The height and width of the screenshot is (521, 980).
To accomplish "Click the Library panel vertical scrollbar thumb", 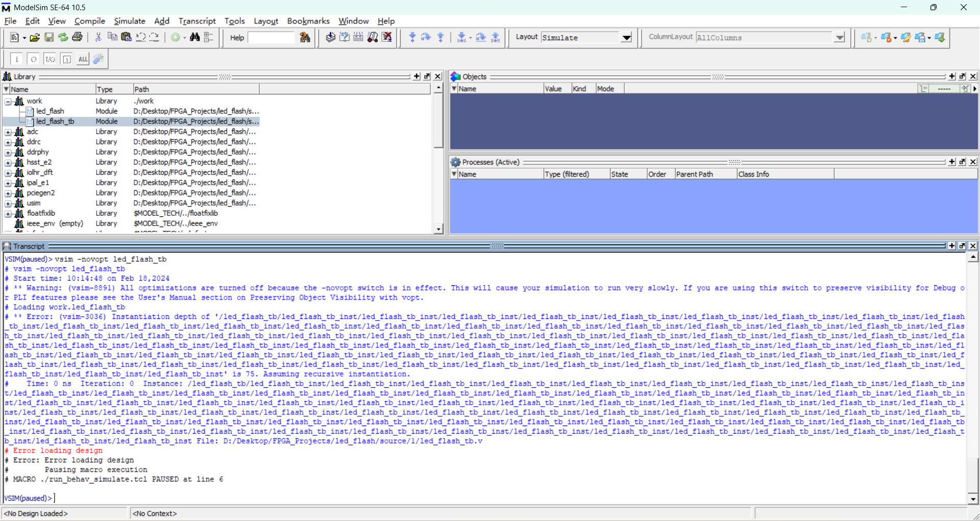I will pyautogui.click(x=438, y=121).
